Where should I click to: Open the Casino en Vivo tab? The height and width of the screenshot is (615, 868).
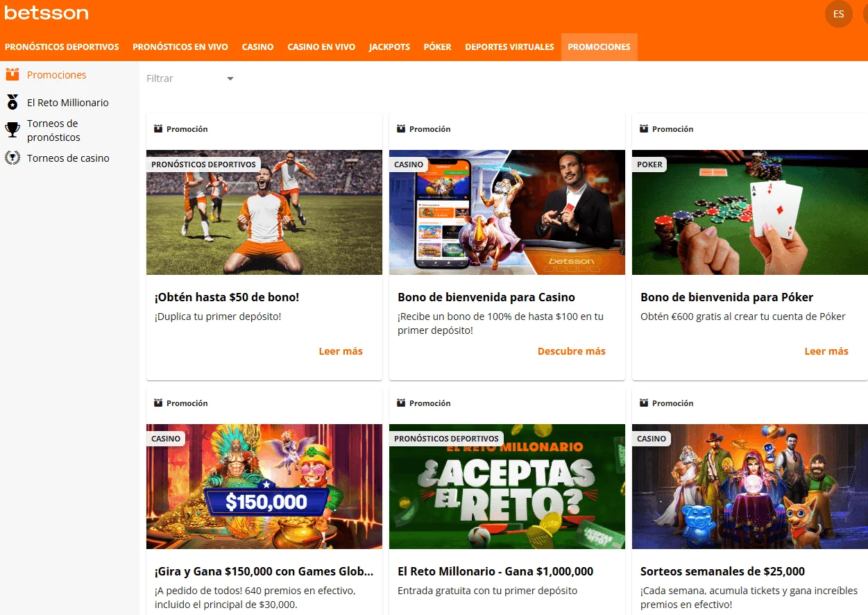321,47
